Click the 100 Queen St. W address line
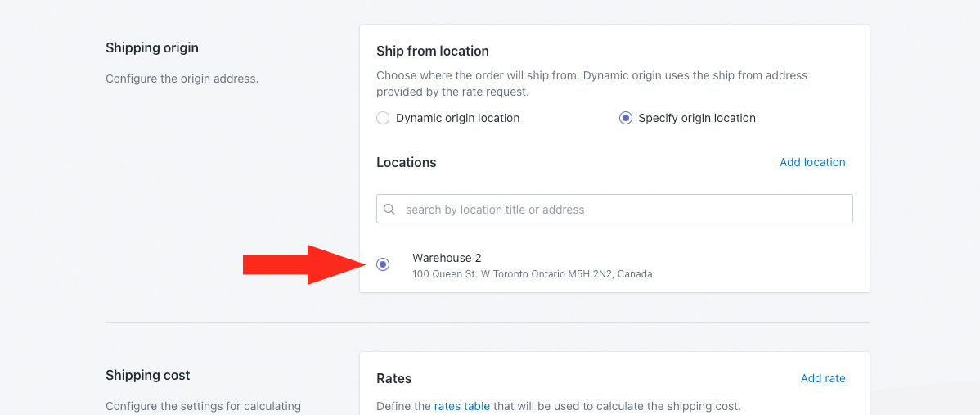The height and width of the screenshot is (415, 980). pyautogui.click(x=532, y=274)
